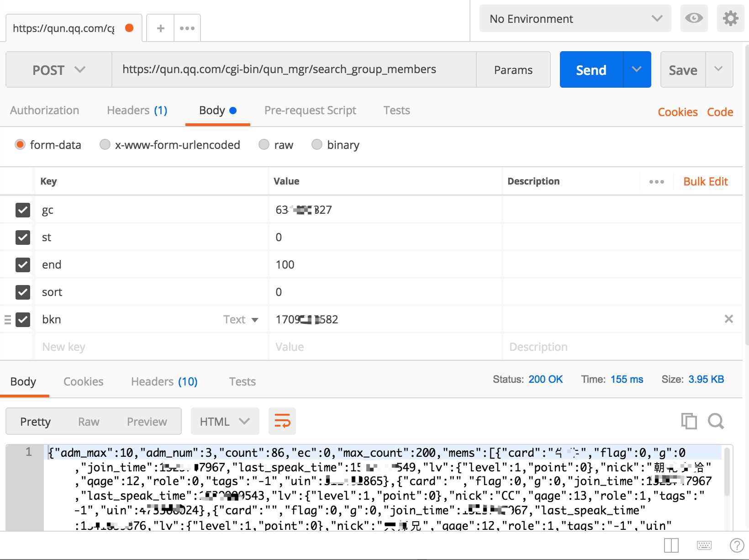The width and height of the screenshot is (749, 560).
Task: Open keyboard shortcuts icon in status bar
Action: (704, 545)
